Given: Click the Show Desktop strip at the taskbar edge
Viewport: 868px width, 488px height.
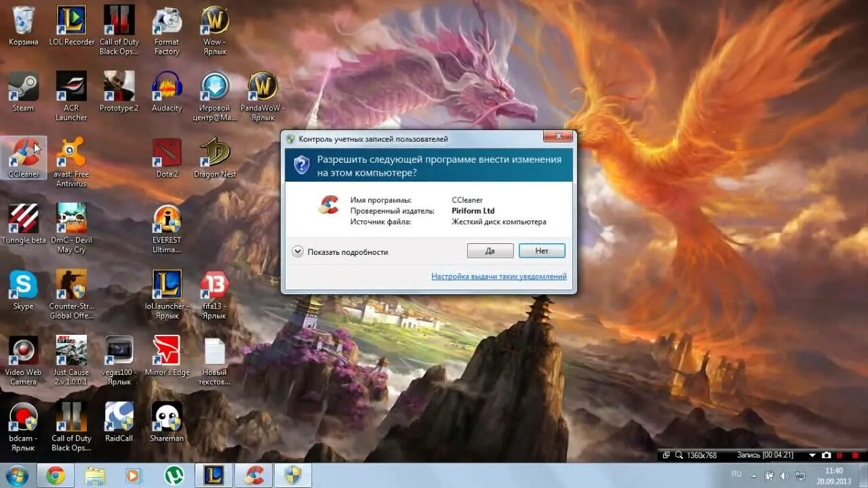Looking at the screenshot, I should [x=863, y=476].
